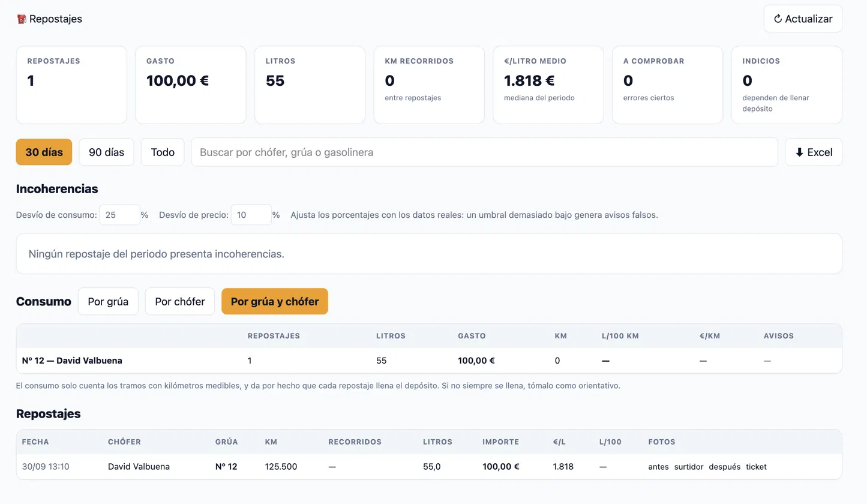Click the IMPORTE column header
This screenshot has height=504, width=867.
(500, 442)
